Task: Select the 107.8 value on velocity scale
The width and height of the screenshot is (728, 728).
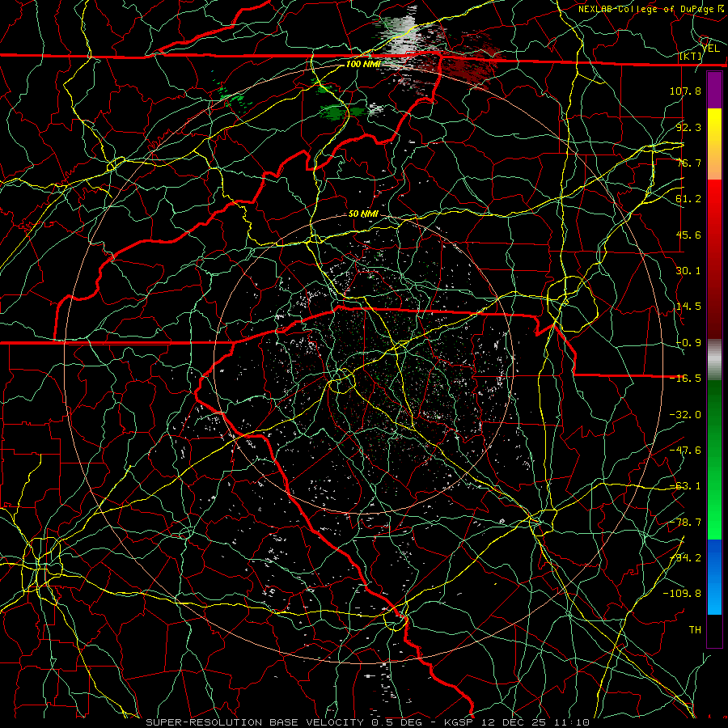Action: pos(685,91)
